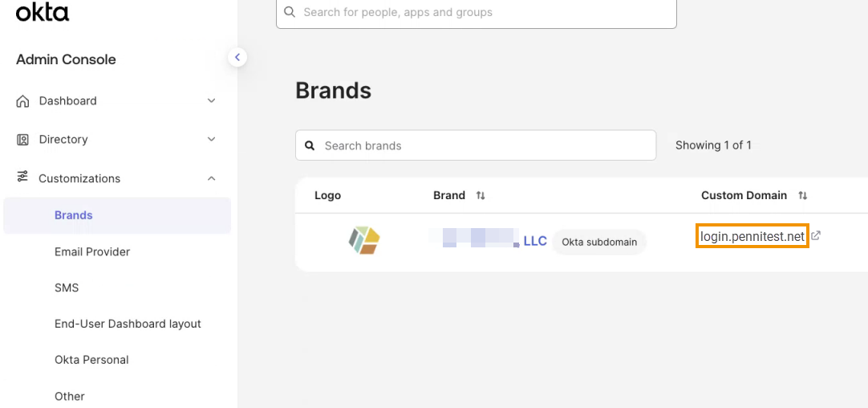Click the Okta logo

point(43,12)
